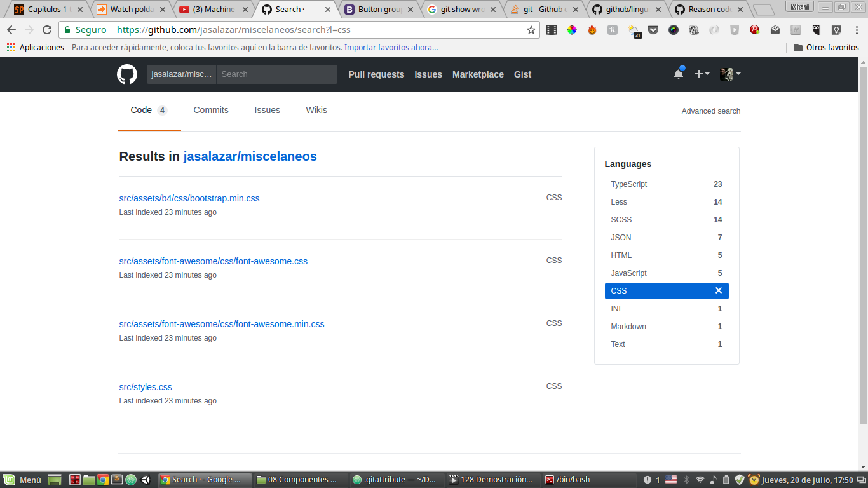Open GitHub notifications via the bell icon

pos(678,73)
